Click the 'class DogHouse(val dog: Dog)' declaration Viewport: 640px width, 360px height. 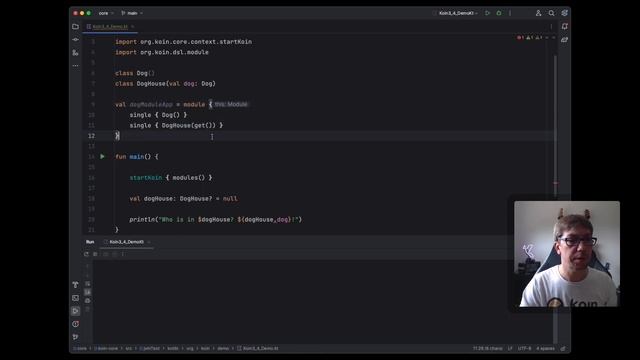(165, 84)
